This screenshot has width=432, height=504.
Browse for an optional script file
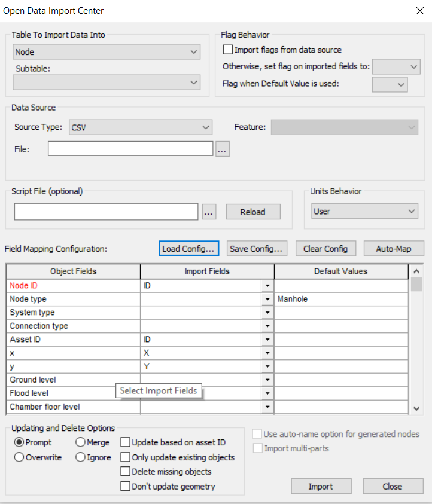[209, 212]
